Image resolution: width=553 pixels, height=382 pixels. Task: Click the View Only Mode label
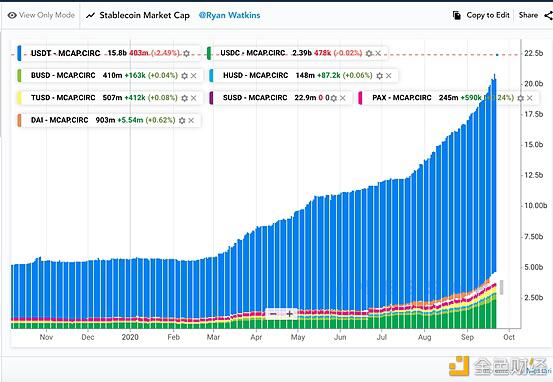click(x=47, y=15)
